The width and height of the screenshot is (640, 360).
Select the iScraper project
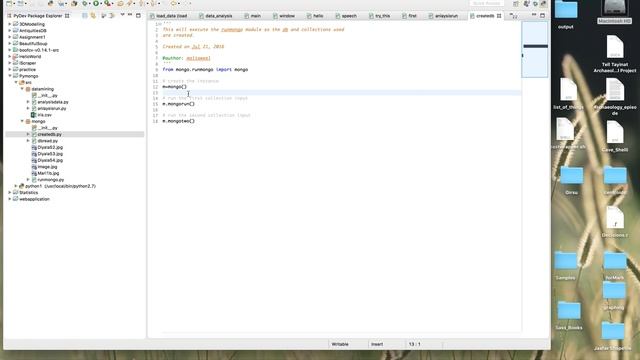[27, 63]
